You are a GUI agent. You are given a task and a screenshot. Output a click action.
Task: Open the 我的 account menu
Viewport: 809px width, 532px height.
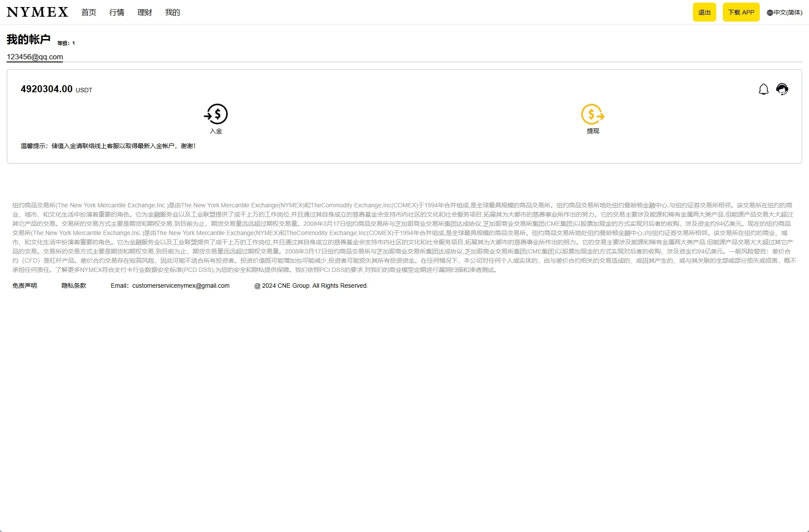pyautogui.click(x=172, y=12)
